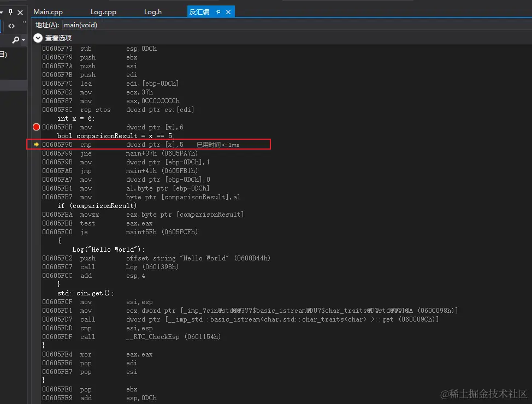Select the mov esi,esp line at 00605FCF

coord(97,302)
